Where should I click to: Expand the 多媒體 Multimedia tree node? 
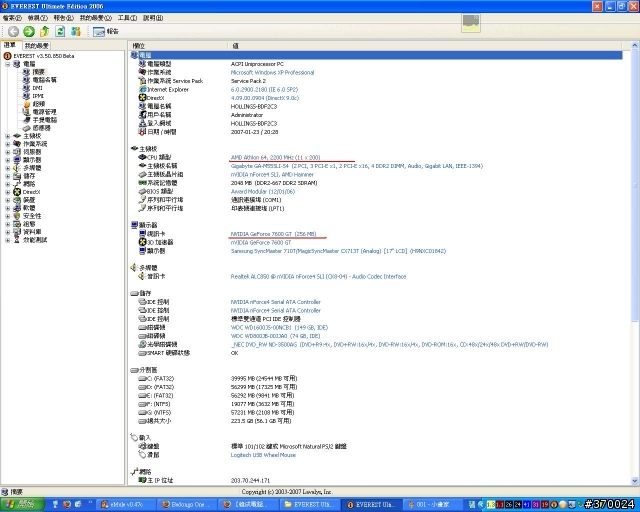click(x=7, y=168)
